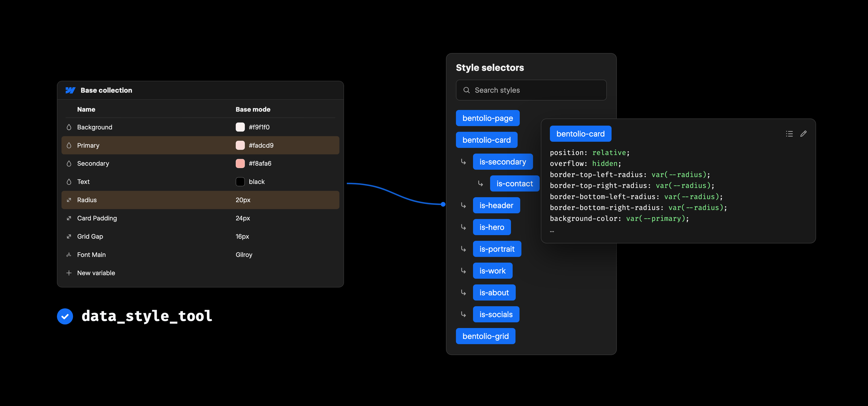Select the is-contact combo class
This screenshot has height=406, width=868.
515,184
